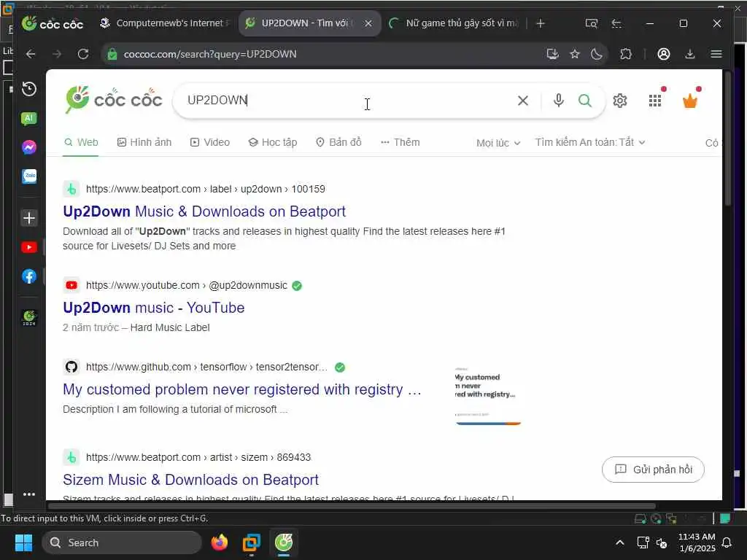Click the Windows taskbar Search box
Viewport: 747px width, 560px height.
pyautogui.click(x=122, y=542)
